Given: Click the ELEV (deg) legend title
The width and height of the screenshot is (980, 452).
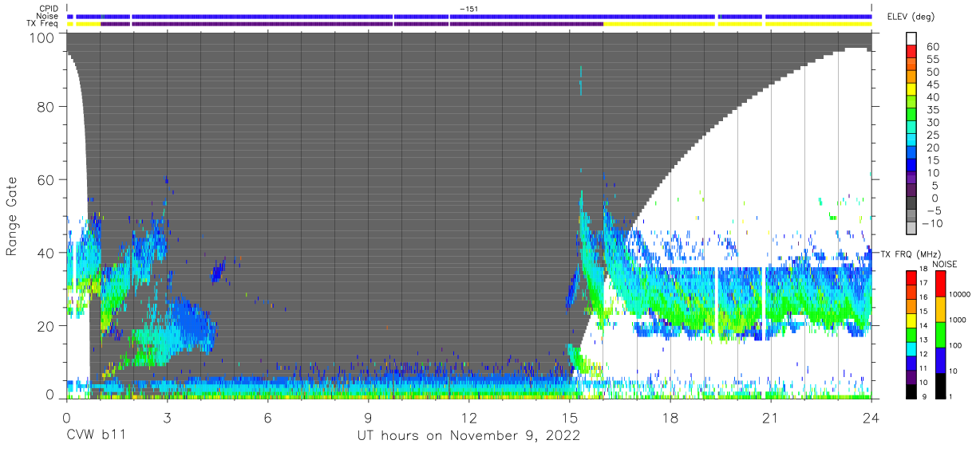Looking at the screenshot, I should pos(913,17).
